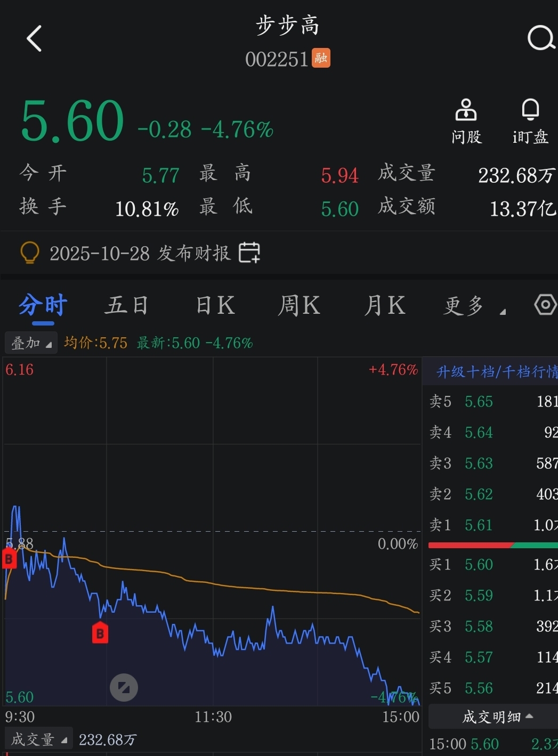Tap the +4.76% upper percent label
Image resolution: width=558 pixels, height=756 pixels.
click(393, 369)
